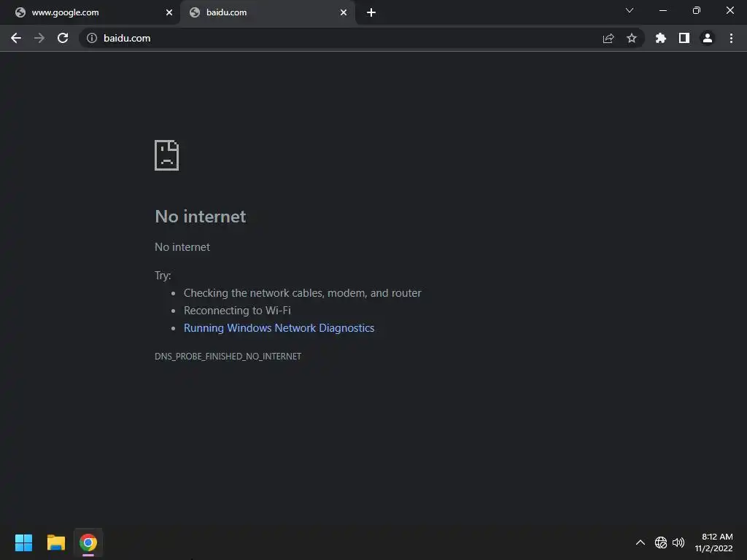Bookmark this tab with the star icon
Screen dimensions: 747x560
(632, 38)
